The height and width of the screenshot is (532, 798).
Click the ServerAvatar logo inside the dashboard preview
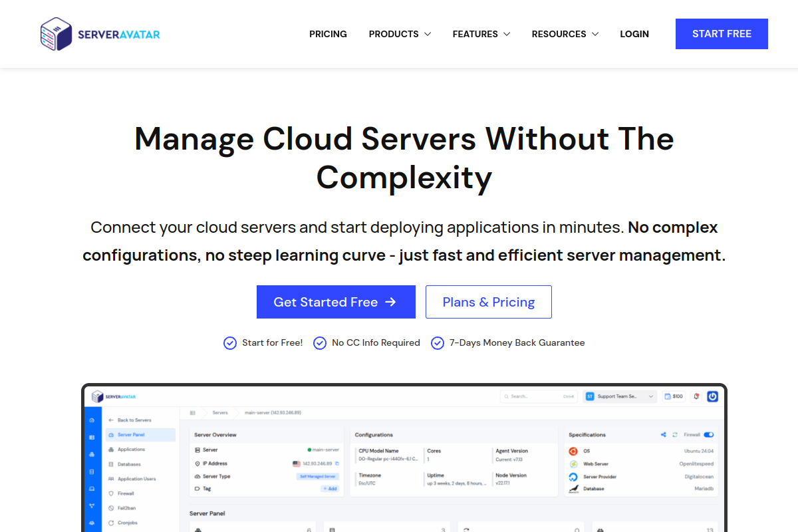pyautogui.click(x=114, y=396)
